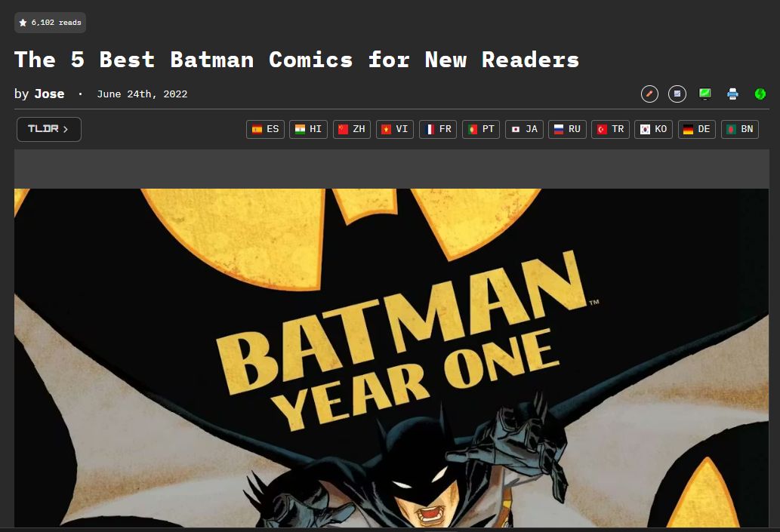
Task: Select the HI Hindi translation
Action: [x=308, y=129]
